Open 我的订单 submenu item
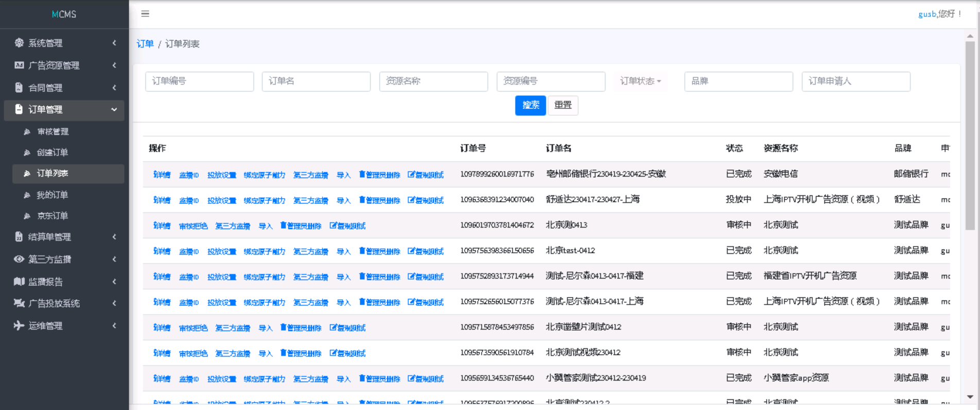 point(53,195)
